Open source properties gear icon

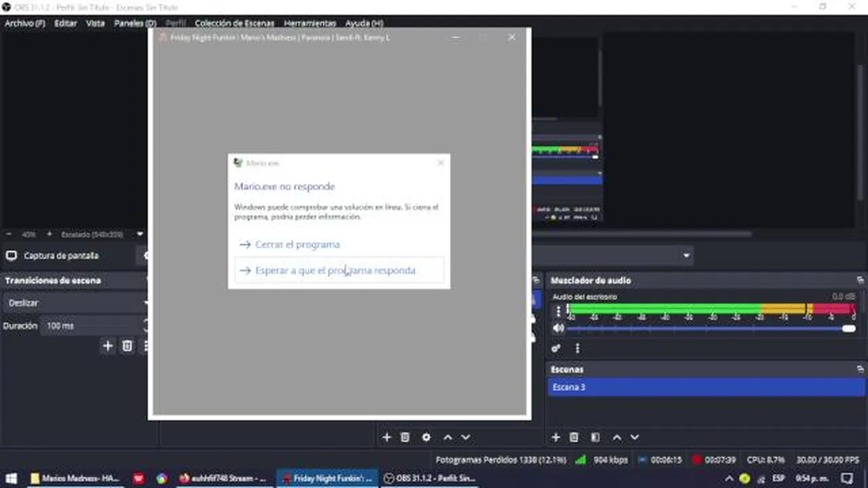point(426,437)
